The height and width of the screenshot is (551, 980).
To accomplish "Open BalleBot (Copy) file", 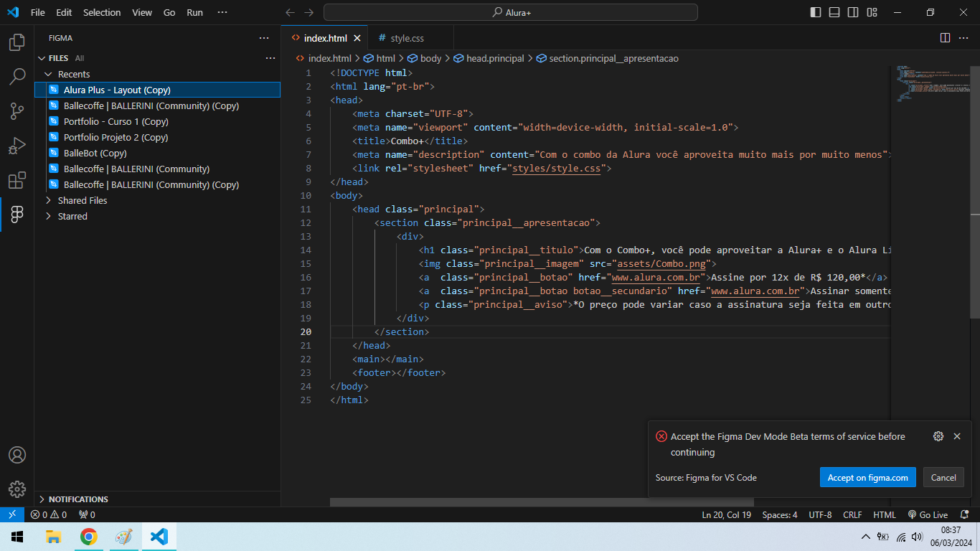I will pos(157,153).
